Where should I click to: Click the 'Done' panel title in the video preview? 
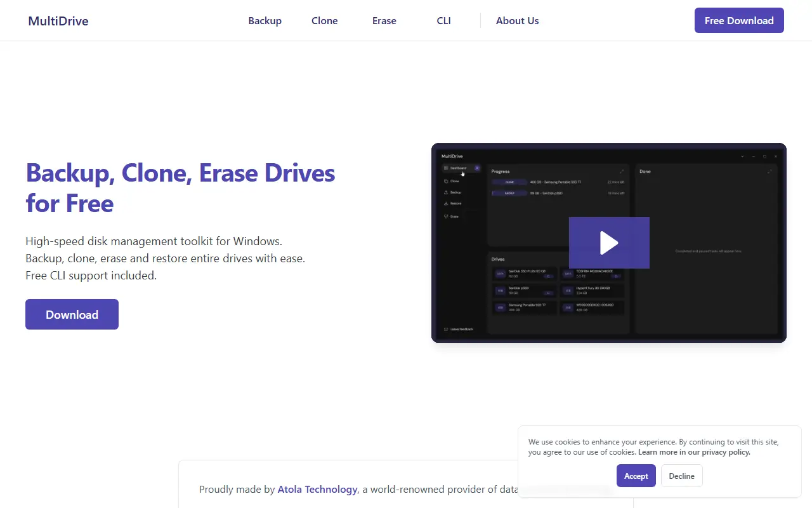coord(645,171)
